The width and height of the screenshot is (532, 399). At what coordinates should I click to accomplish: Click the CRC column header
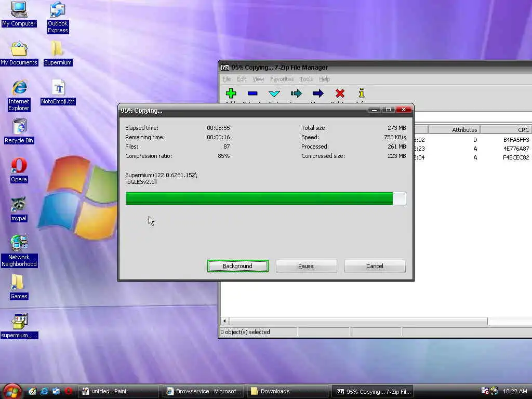[x=506, y=129]
